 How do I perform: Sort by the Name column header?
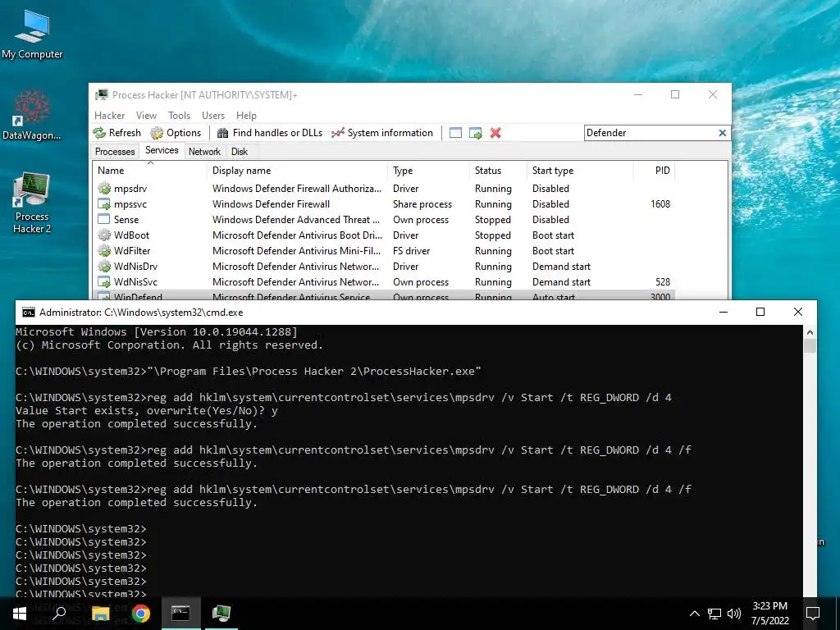pyautogui.click(x=149, y=171)
